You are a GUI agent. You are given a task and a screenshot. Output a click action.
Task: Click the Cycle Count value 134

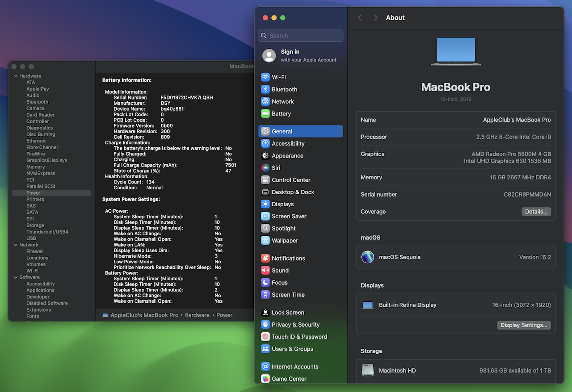(x=150, y=182)
